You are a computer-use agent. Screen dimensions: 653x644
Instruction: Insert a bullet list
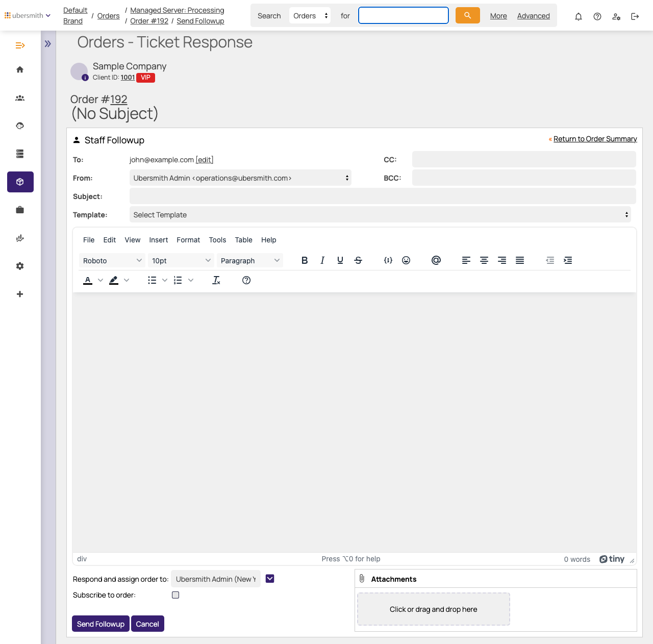click(x=152, y=280)
